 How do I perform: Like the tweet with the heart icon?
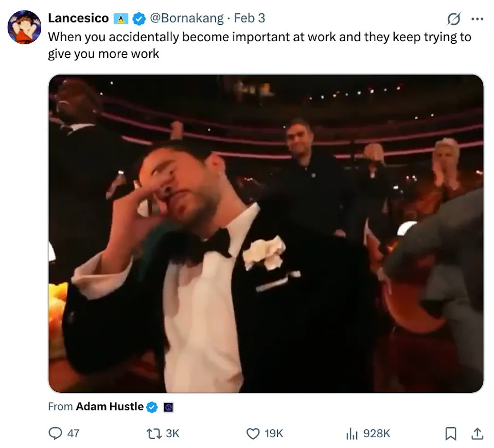(x=253, y=434)
